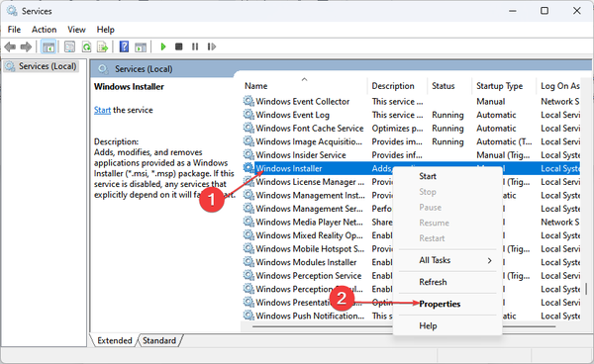Open the Action menu
Viewport: 594px width, 364px height.
(x=44, y=29)
